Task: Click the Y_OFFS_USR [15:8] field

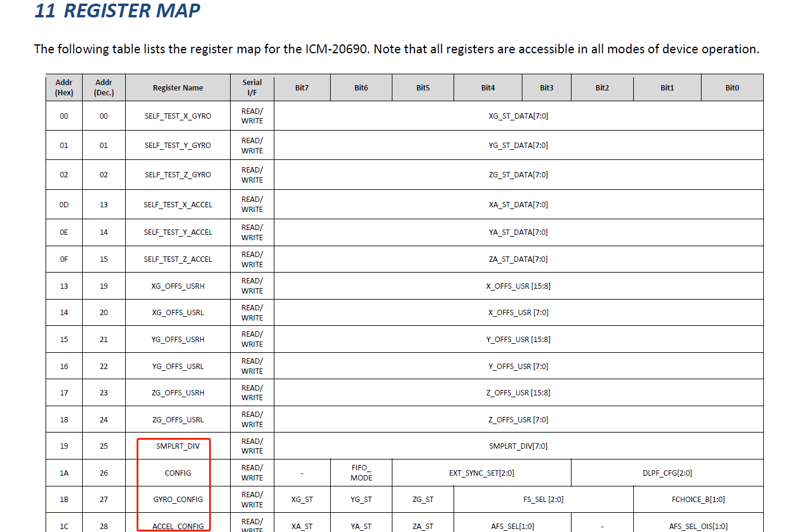Action: point(518,339)
